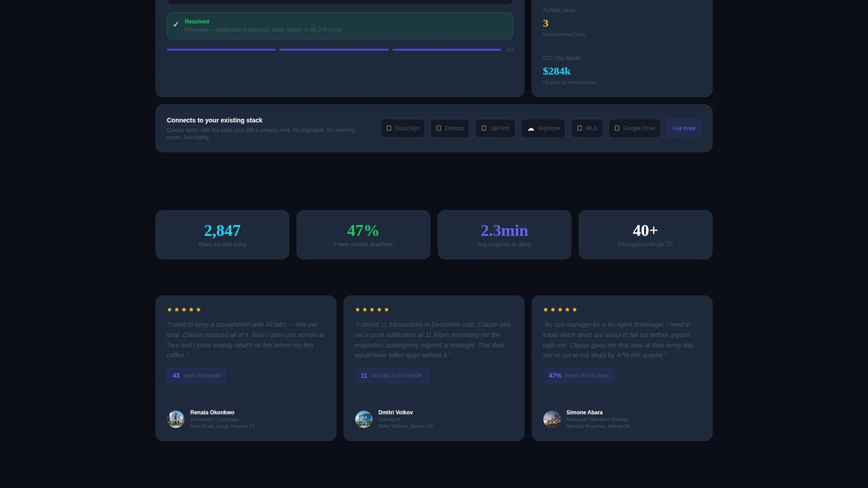The image size is (868, 488).
Task: Click the first progress bar segment
Action: (x=221, y=50)
